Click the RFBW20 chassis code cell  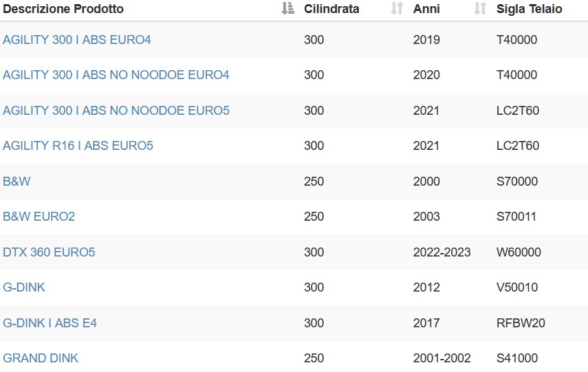(521, 323)
